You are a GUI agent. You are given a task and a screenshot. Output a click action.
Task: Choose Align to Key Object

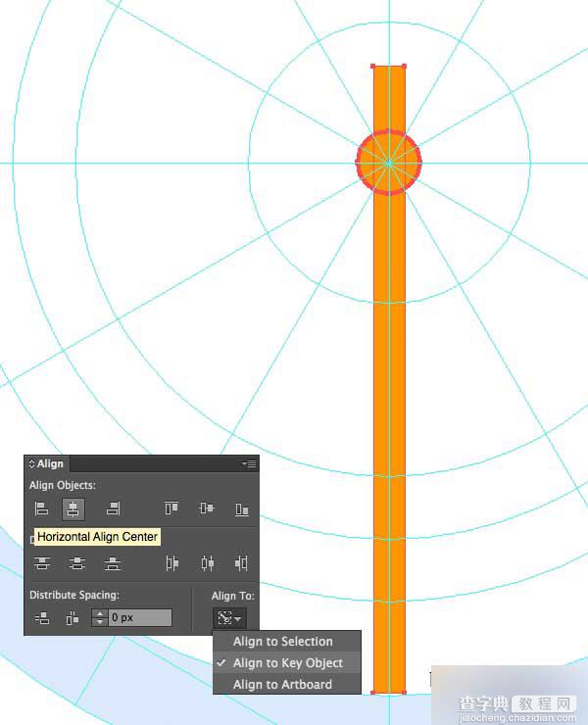coord(288,662)
